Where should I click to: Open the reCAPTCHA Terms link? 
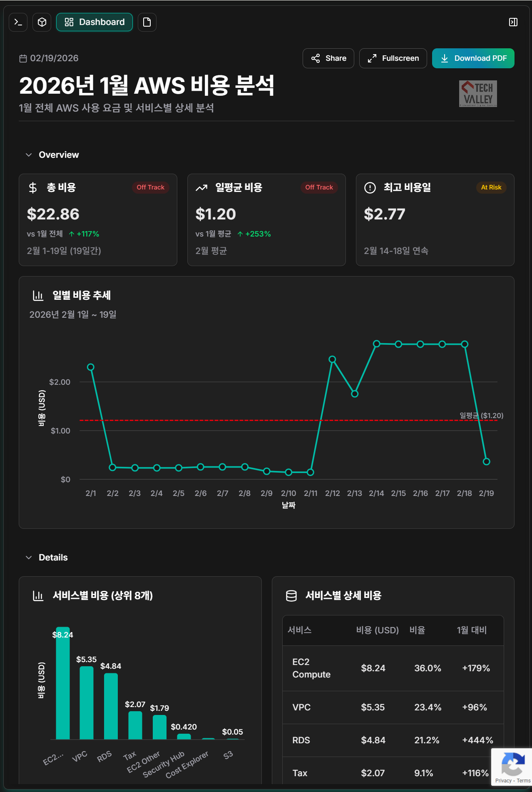click(x=524, y=781)
